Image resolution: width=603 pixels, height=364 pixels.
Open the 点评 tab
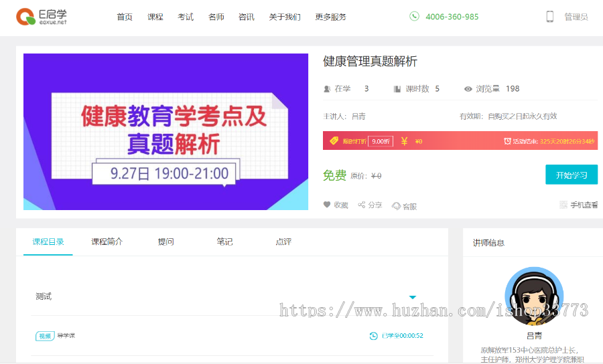point(283,242)
